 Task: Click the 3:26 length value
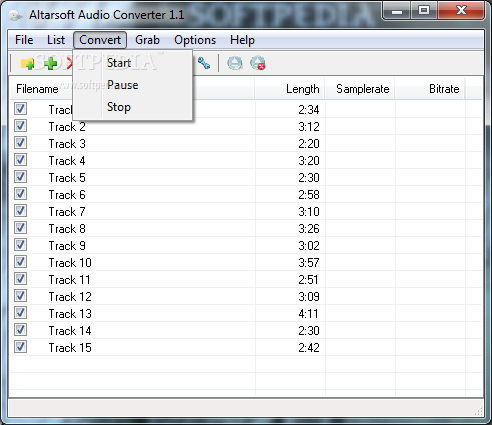(x=309, y=229)
